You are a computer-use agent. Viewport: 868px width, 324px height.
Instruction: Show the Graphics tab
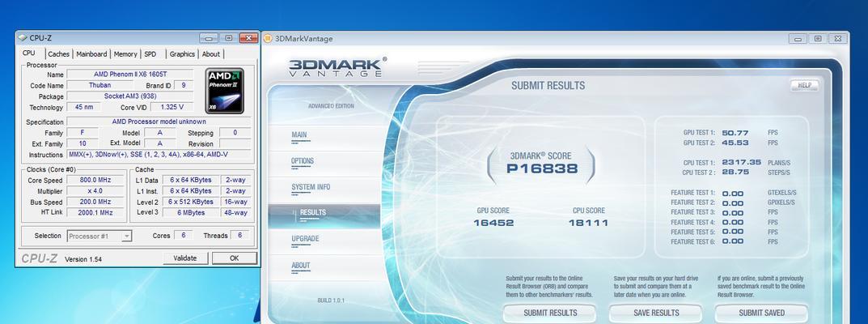point(182,54)
